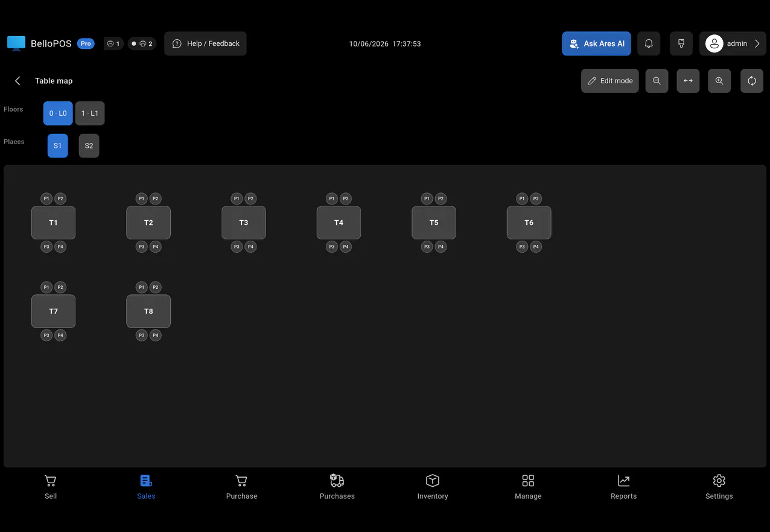
Task: Select place S2
Action: (89, 146)
